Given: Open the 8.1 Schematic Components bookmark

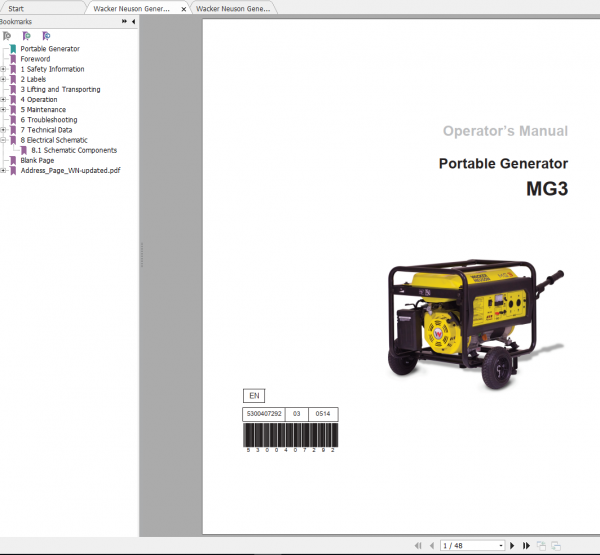Looking at the screenshot, I should (x=74, y=150).
